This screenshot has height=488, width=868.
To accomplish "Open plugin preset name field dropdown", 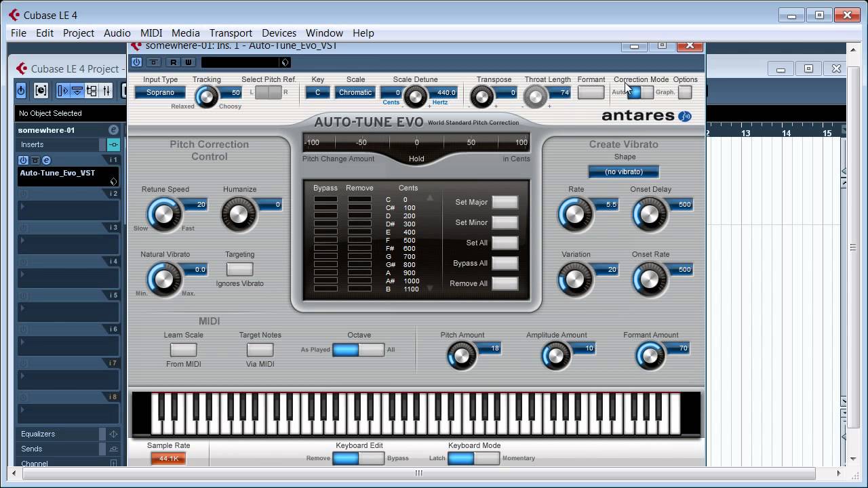I will click(x=241, y=62).
